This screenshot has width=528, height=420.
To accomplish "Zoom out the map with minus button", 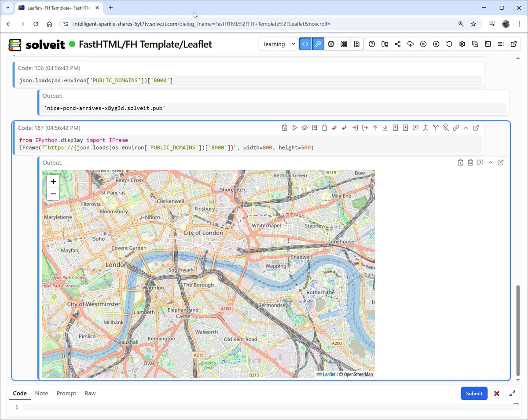I will pyautogui.click(x=53, y=194).
